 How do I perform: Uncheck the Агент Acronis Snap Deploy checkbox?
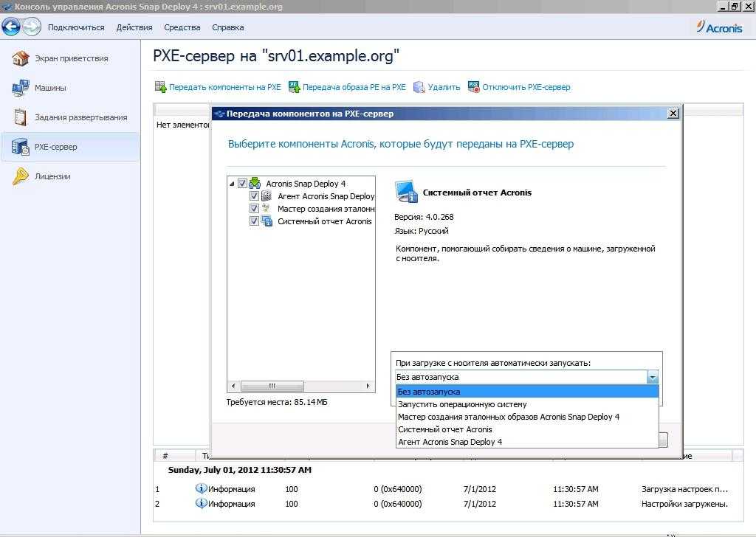point(254,196)
